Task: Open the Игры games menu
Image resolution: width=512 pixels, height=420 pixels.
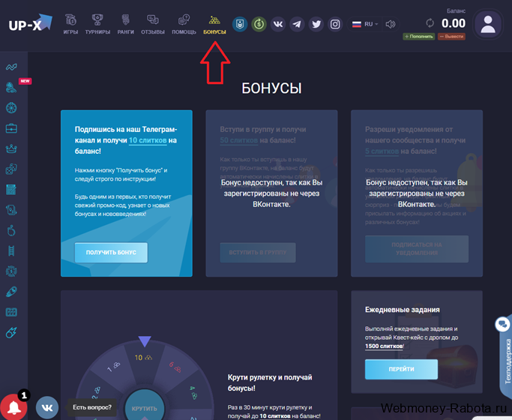Action: (x=70, y=24)
